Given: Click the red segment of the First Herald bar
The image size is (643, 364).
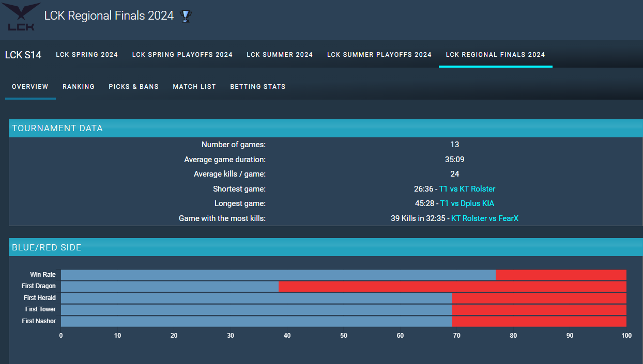Looking at the screenshot, I should [539, 298].
